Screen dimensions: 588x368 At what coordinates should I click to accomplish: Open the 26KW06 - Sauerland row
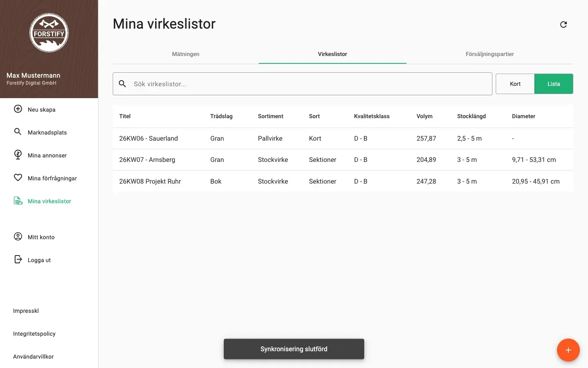pyautogui.click(x=343, y=138)
